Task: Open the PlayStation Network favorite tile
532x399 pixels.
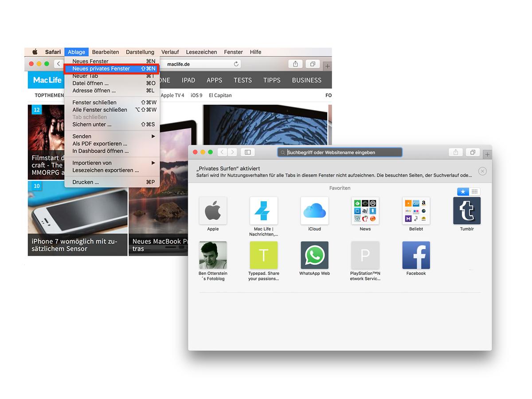Action: pyautogui.click(x=365, y=255)
